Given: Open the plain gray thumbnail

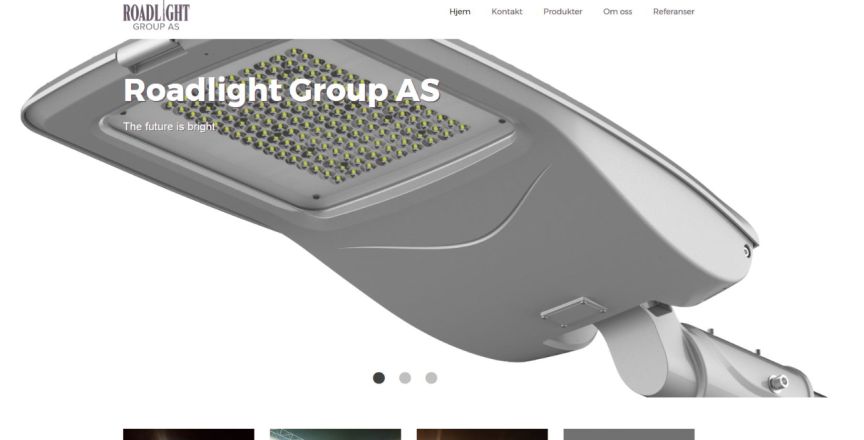Looking at the screenshot, I should coord(629,434).
